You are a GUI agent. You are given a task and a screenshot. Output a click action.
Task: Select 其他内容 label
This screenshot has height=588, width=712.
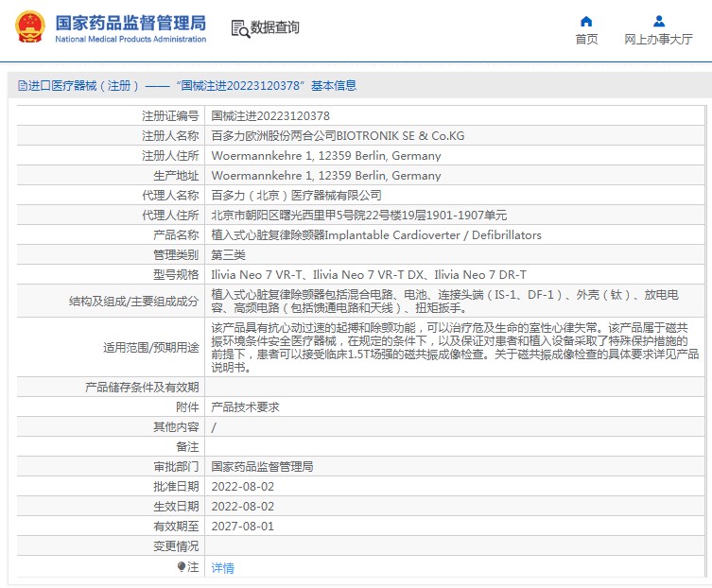(176, 426)
